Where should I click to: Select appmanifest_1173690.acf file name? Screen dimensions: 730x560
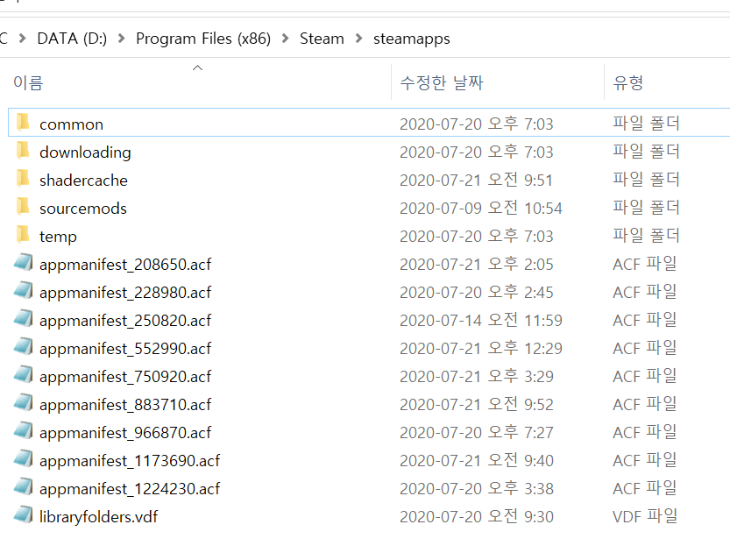(x=130, y=461)
